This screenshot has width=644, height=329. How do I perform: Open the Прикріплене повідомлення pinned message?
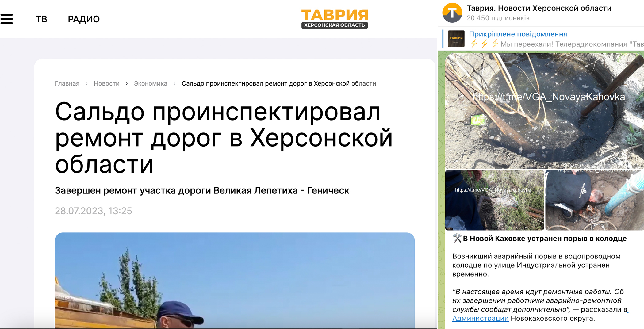click(x=518, y=34)
